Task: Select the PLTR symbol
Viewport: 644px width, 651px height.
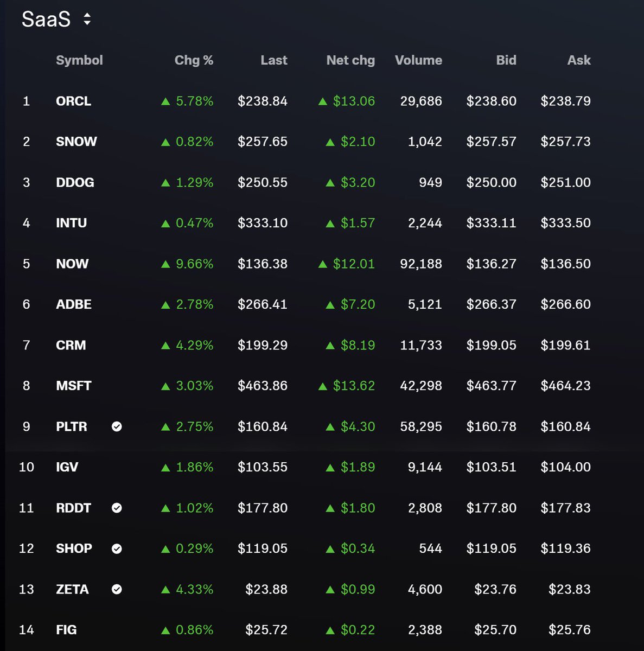Action: pos(72,426)
